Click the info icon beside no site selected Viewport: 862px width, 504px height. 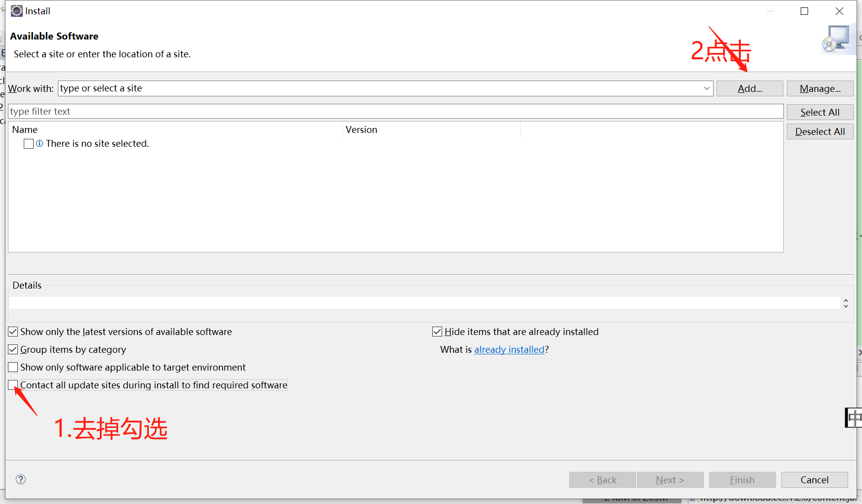tap(40, 143)
